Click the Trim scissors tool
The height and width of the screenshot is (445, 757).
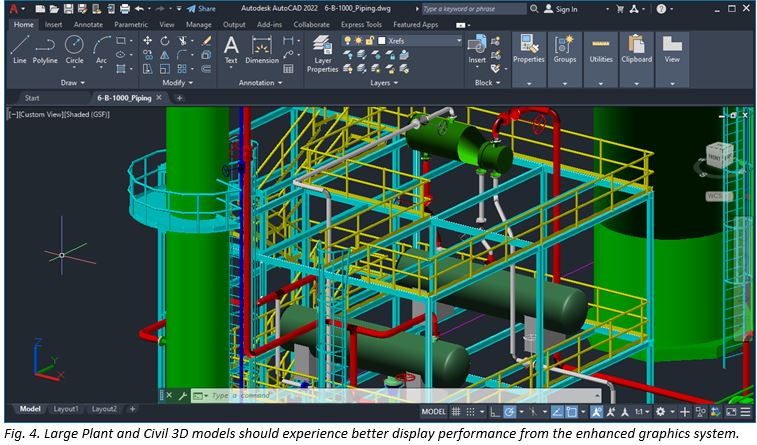coord(182,41)
